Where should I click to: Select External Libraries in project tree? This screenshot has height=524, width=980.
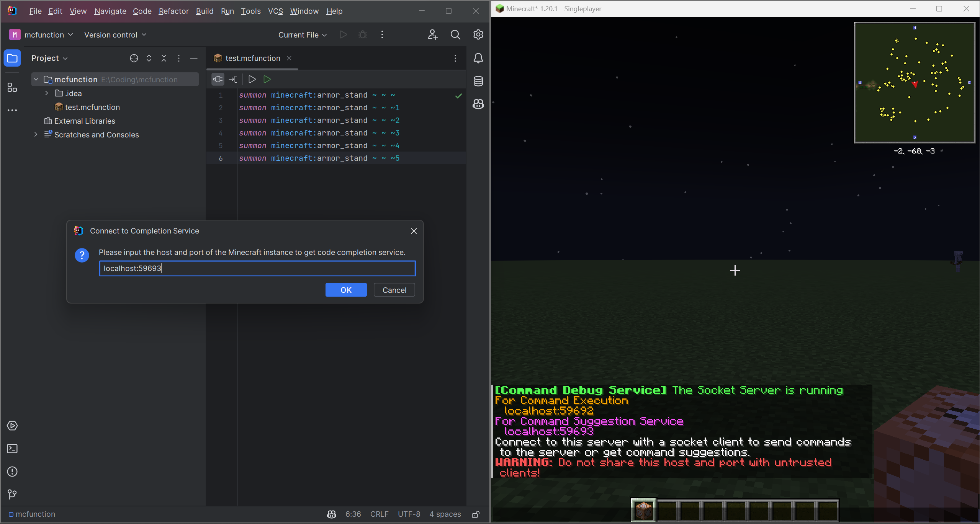(x=85, y=121)
